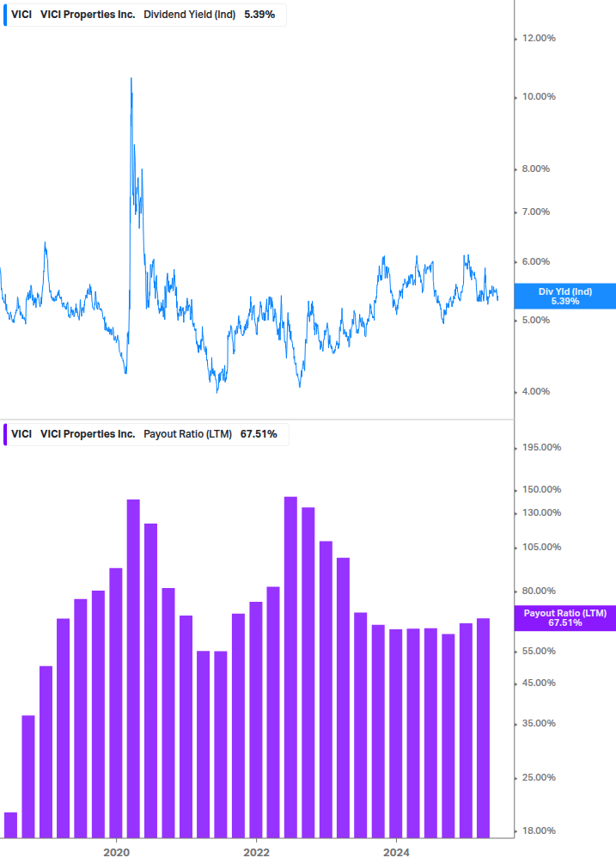The height and width of the screenshot is (864, 616).
Task: Click the 80.00% payout axis label
Action: coord(539,591)
